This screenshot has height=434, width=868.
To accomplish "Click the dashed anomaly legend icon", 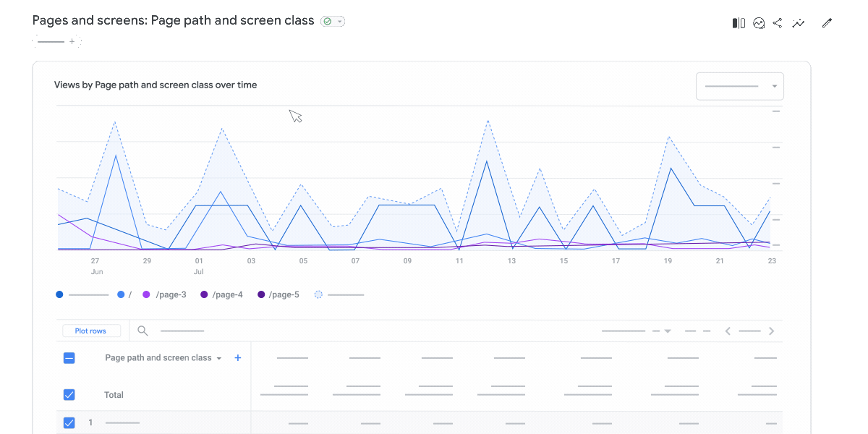I will click(318, 294).
